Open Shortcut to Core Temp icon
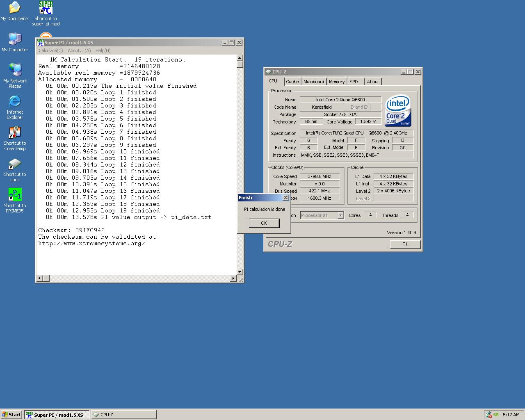Image resolution: width=525 pixels, height=420 pixels. [x=15, y=138]
